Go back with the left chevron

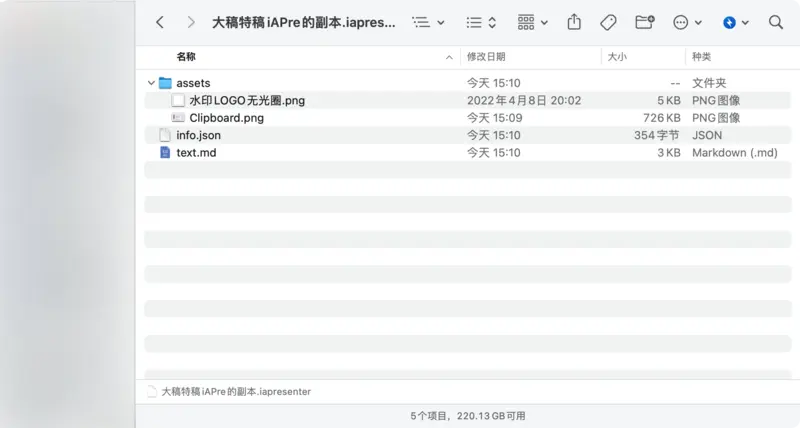[x=160, y=22]
